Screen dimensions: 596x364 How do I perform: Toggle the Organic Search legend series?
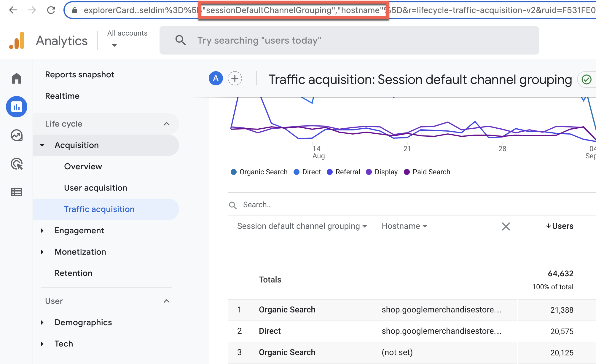pos(259,172)
